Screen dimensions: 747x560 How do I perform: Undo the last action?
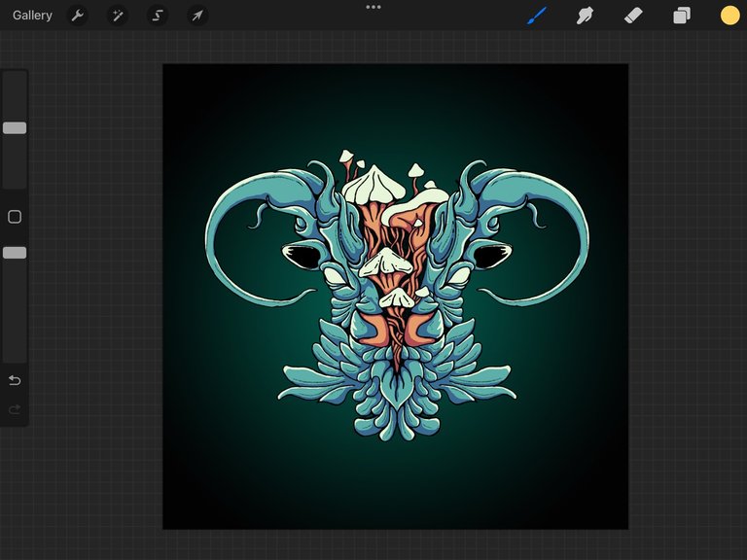(15, 380)
